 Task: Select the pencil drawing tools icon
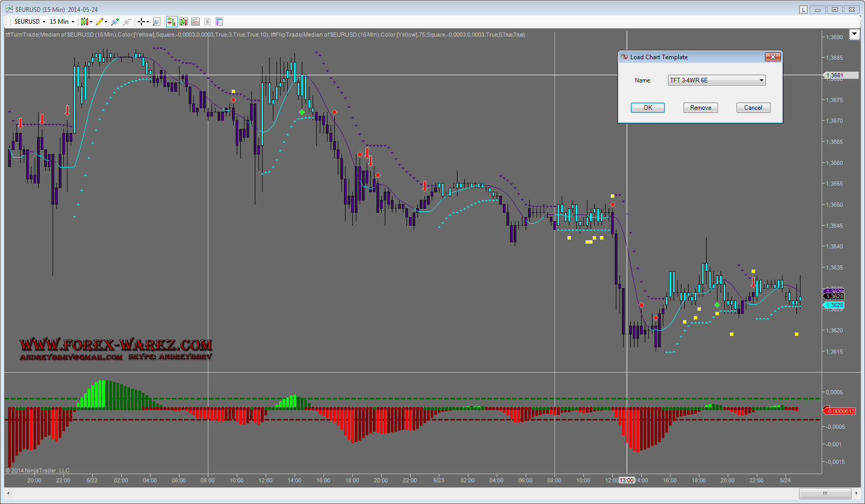100,22
